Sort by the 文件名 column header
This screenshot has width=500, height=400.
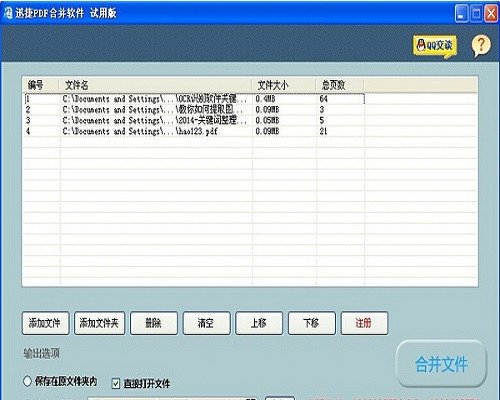(x=155, y=85)
